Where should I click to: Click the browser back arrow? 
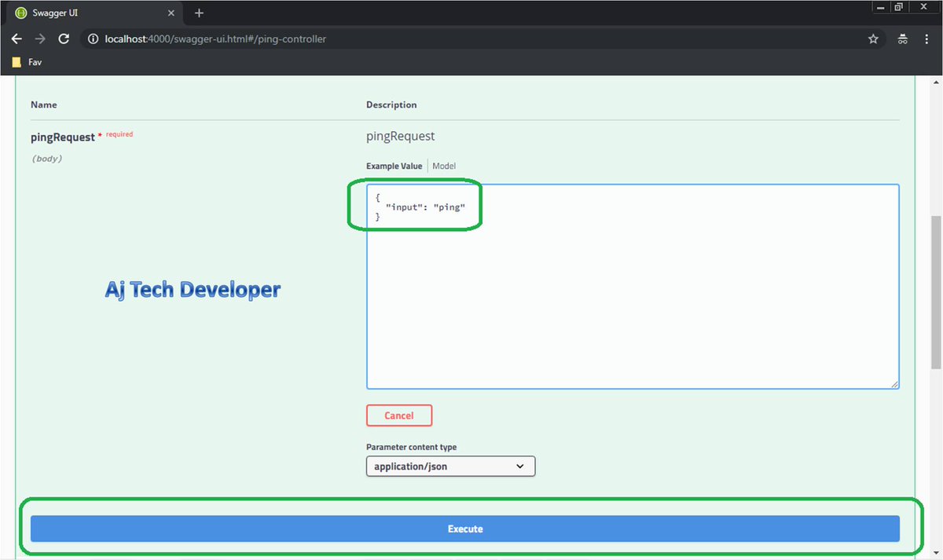pos(17,38)
